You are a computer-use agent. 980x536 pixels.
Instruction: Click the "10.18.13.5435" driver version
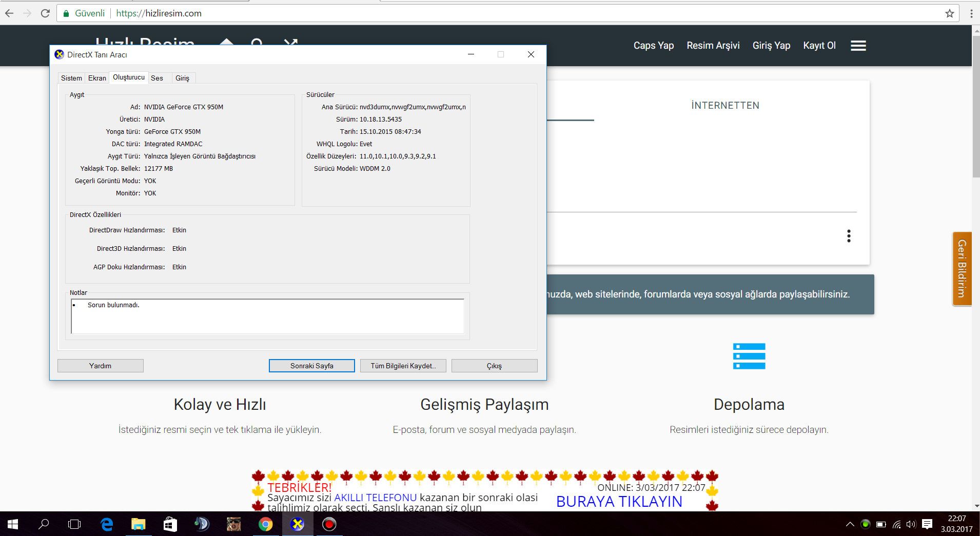(x=381, y=120)
